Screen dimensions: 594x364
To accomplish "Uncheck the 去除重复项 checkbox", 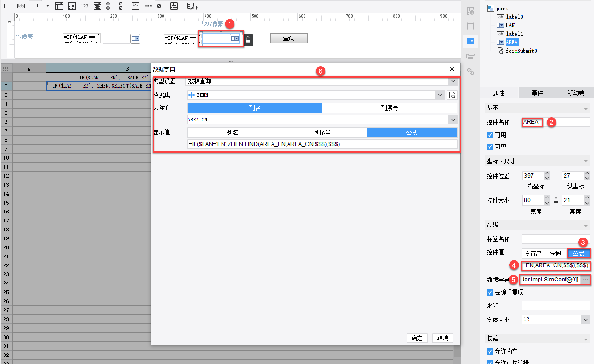I will coord(490,293).
